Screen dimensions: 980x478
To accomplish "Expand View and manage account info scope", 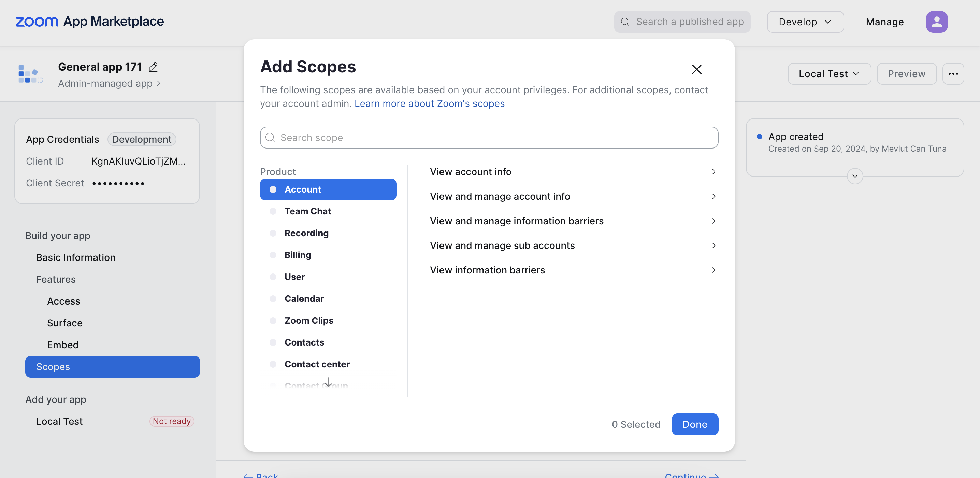I will point(574,196).
